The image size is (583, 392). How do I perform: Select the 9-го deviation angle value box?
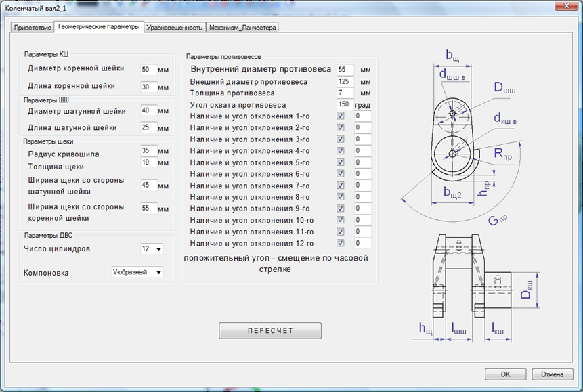[x=362, y=209]
